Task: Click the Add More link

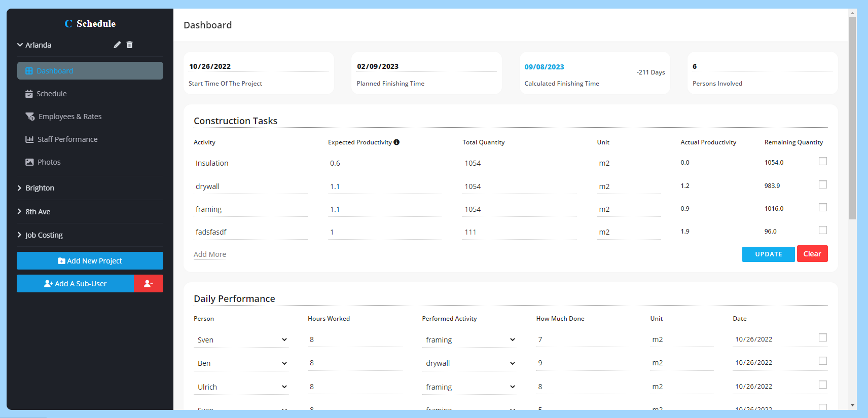Action: pyautogui.click(x=210, y=254)
